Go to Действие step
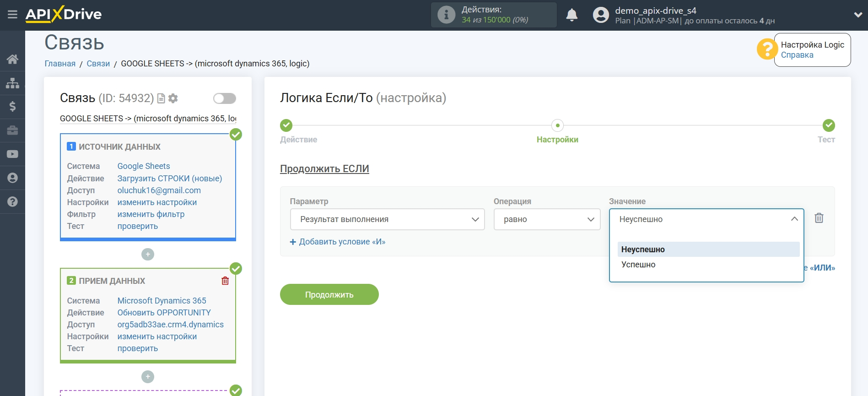 pos(286,125)
